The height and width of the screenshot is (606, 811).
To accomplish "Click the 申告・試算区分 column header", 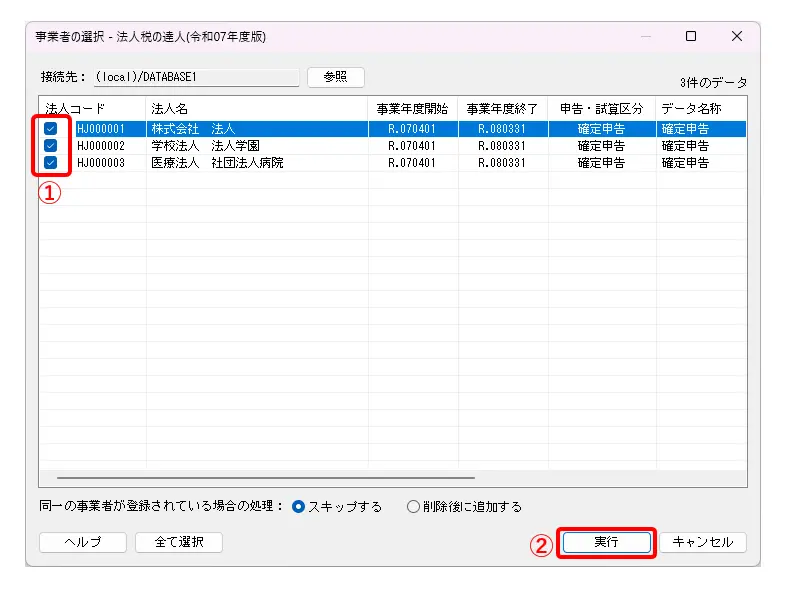I will click(x=602, y=108).
